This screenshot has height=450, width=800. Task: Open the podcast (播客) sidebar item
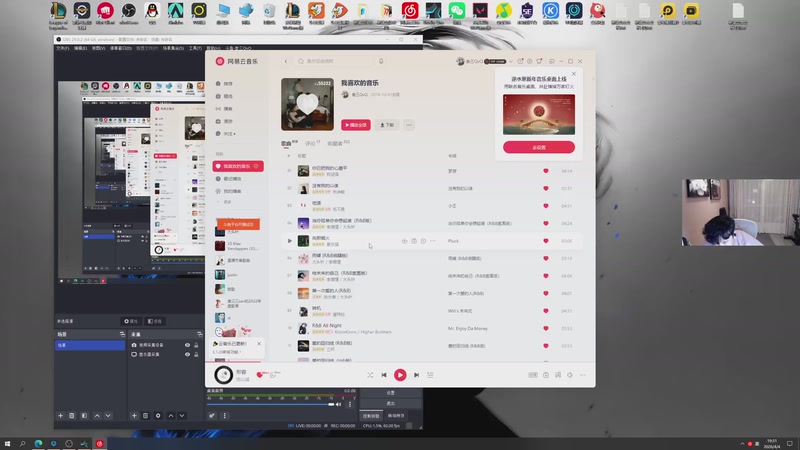(x=224, y=109)
